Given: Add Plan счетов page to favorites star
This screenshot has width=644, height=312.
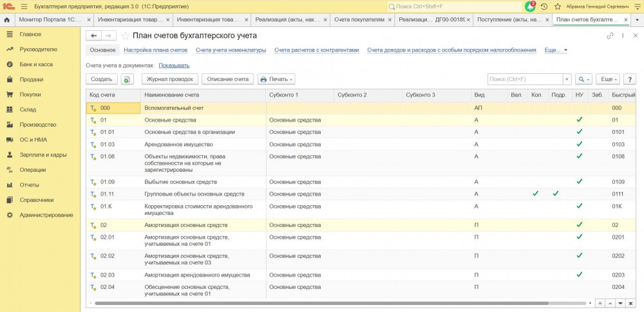Looking at the screenshot, I should tap(126, 36).
